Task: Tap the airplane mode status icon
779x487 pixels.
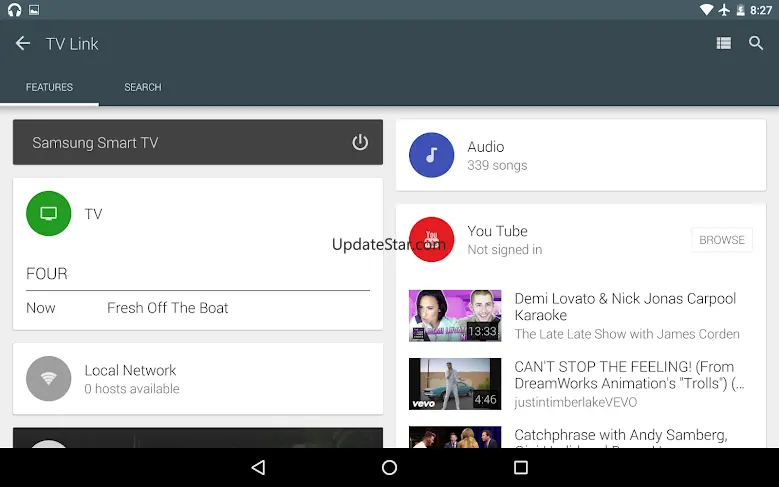Action: (x=724, y=10)
